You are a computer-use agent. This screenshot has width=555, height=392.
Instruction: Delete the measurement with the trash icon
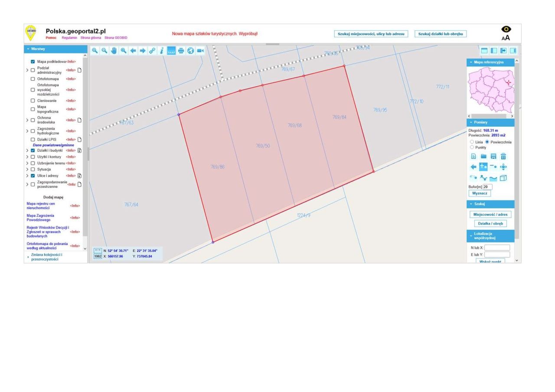pyautogui.click(x=503, y=157)
